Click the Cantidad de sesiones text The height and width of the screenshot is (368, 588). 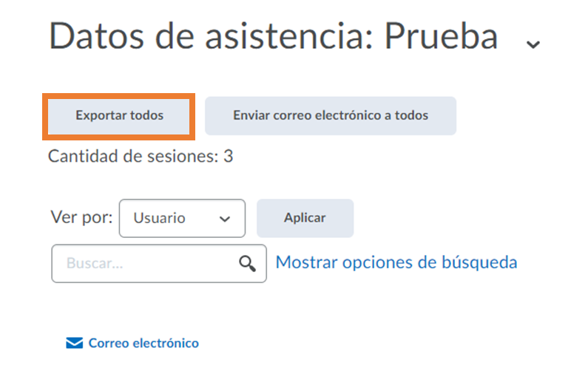[133, 157]
